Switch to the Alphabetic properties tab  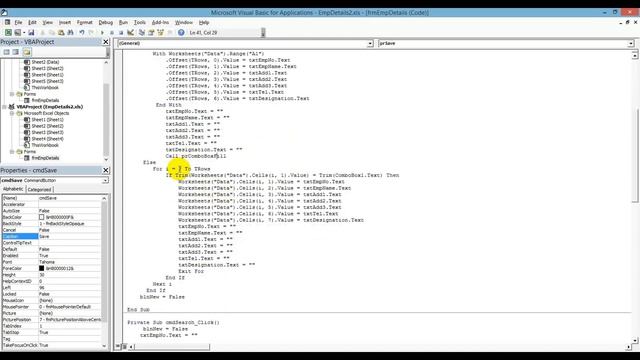coord(13,189)
